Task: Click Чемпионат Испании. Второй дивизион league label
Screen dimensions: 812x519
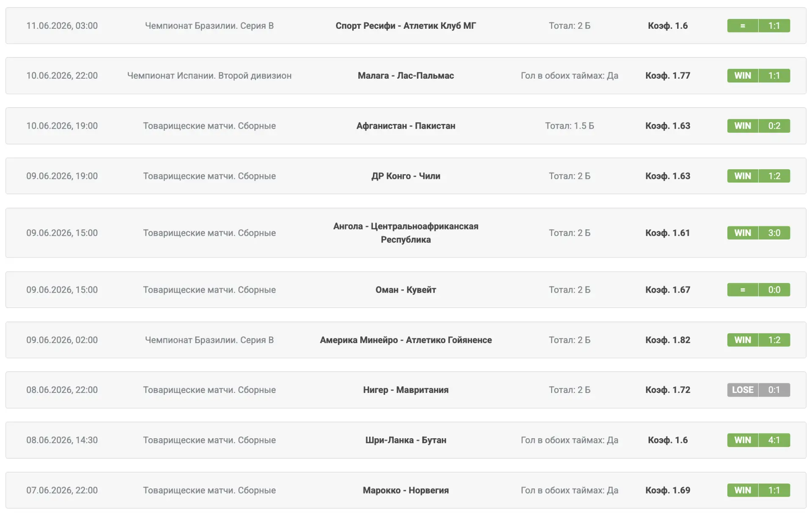Action: [209, 76]
